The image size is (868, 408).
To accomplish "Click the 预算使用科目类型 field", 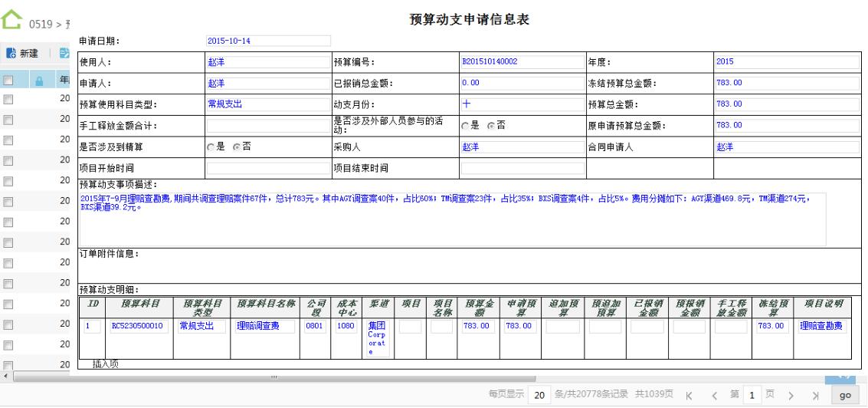I will [x=268, y=104].
